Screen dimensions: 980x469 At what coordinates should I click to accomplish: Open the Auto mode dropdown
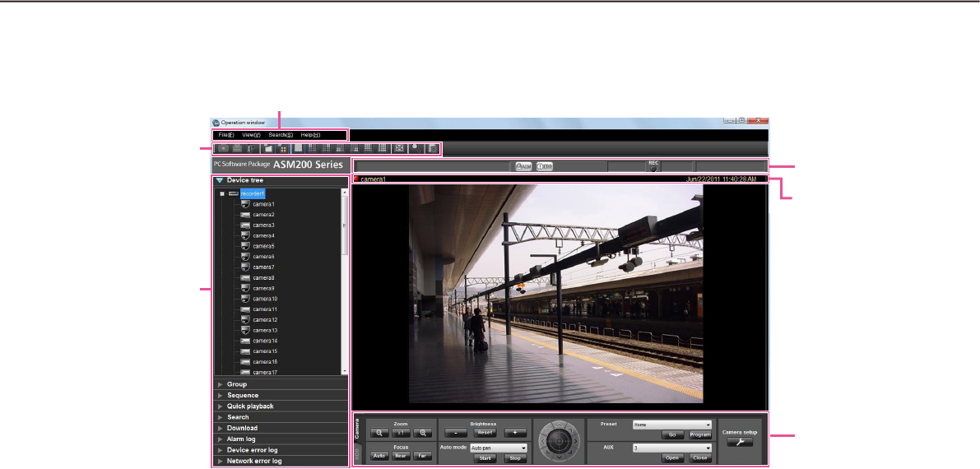pos(498,448)
